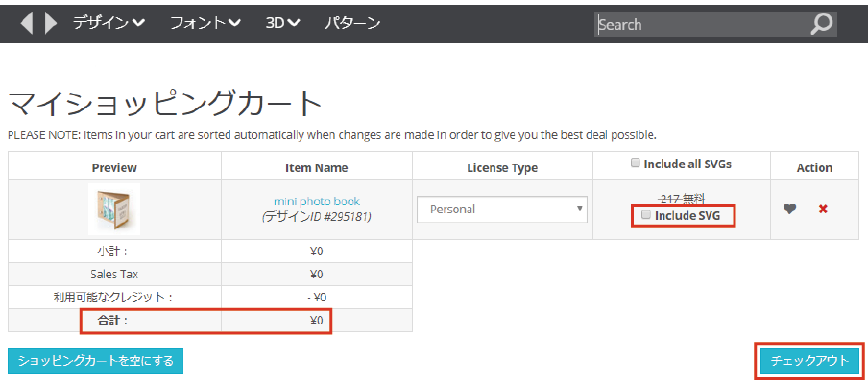Click the チェックアウト button
Image resolution: width=868 pixels, height=384 pixels.
pos(809,361)
